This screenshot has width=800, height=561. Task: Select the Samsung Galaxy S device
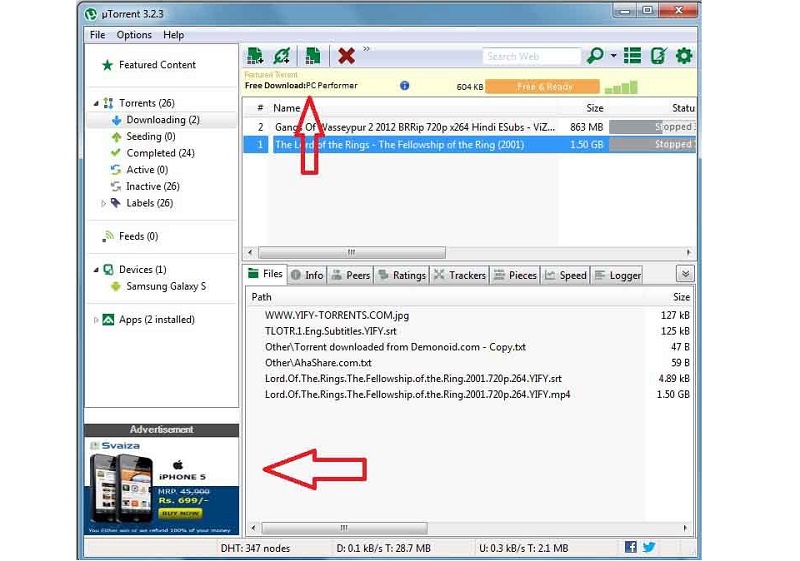[165, 287]
